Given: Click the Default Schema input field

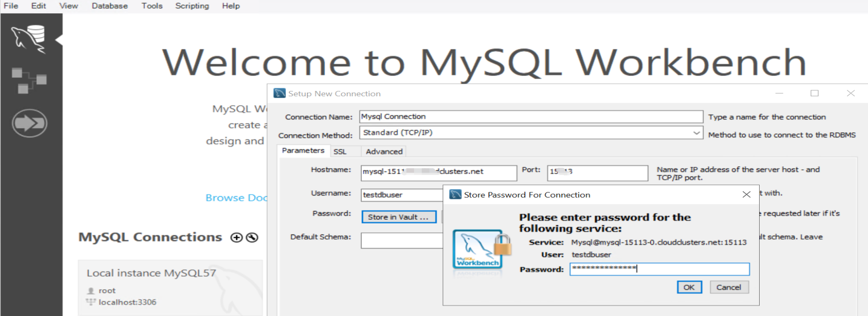Looking at the screenshot, I should [402, 240].
